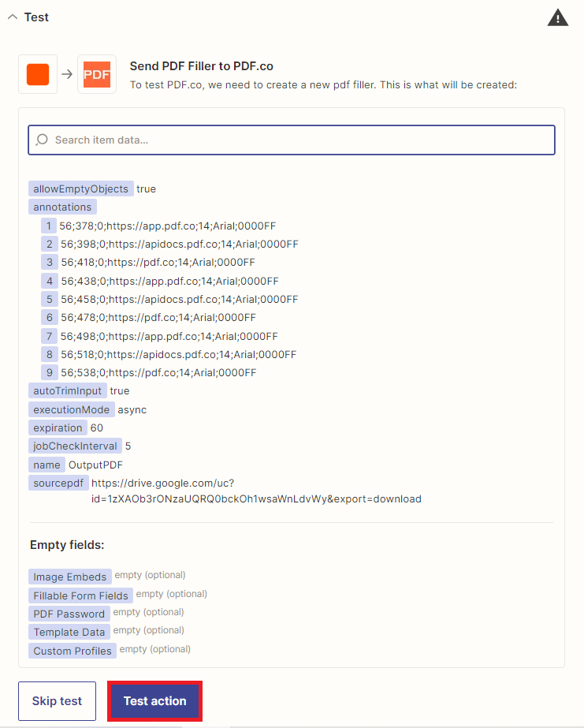Select annotation 5 value with 56;458
Viewport: 584px width, 728px height.
point(180,300)
